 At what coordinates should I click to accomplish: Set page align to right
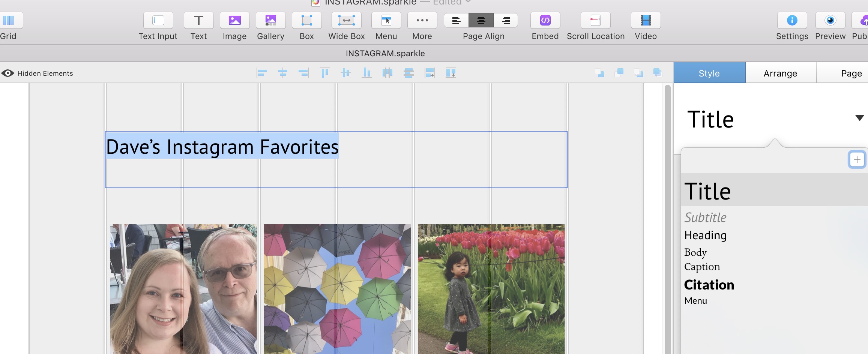(506, 20)
